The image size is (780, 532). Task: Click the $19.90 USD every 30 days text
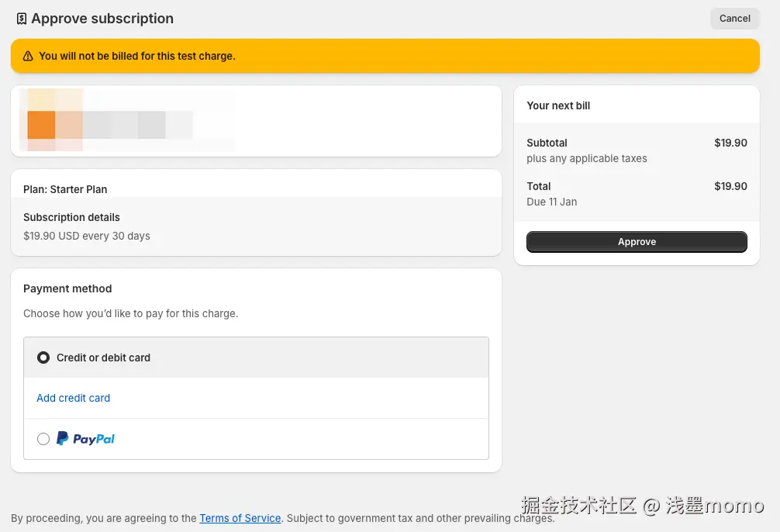pyautogui.click(x=87, y=236)
